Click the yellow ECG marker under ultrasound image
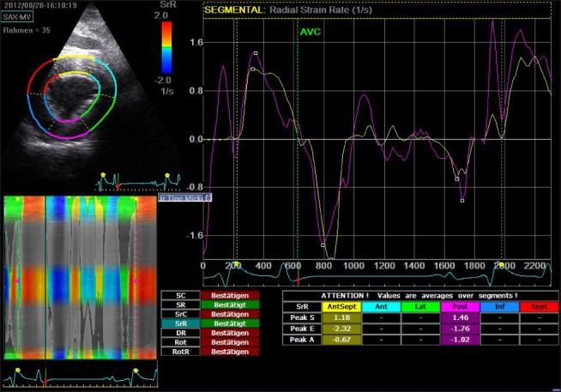The image size is (561, 392). [101, 175]
